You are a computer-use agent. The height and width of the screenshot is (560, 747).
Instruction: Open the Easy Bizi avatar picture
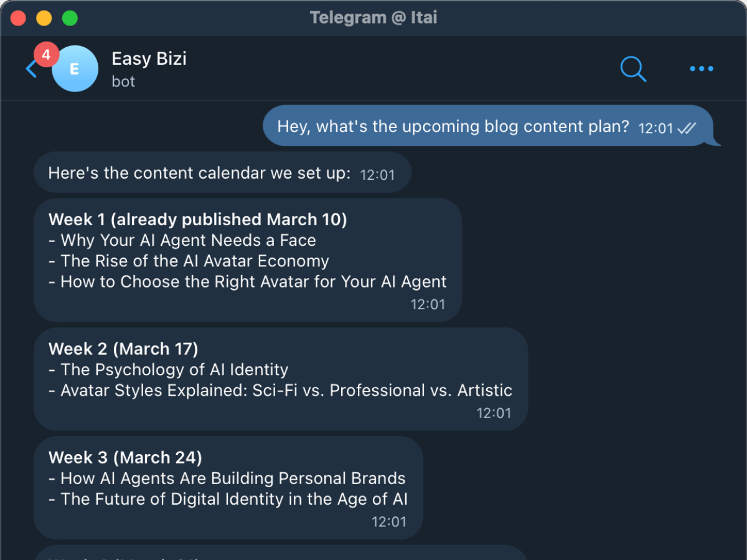coord(75,69)
